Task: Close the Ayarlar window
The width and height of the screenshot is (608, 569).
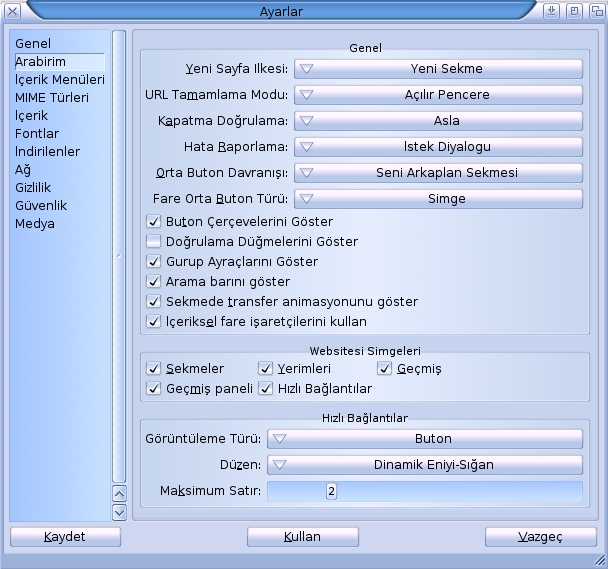Action: [12, 11]
